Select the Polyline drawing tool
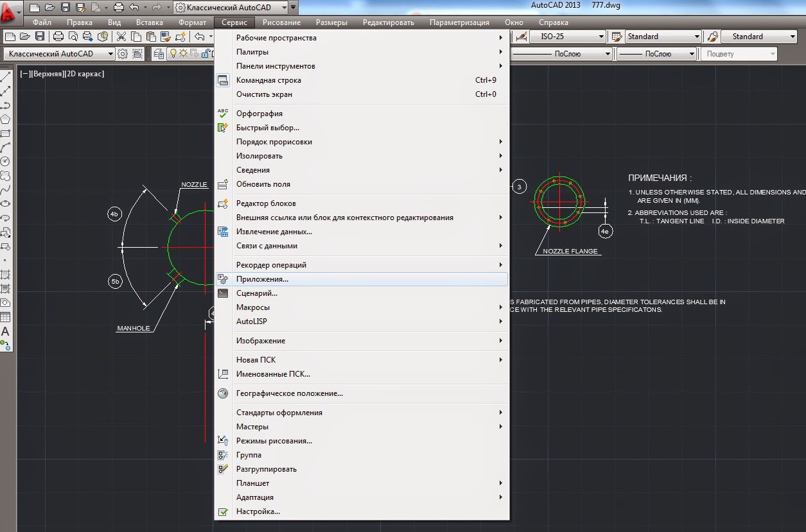Image resolution: width=806 pixels, height=532 pixels. click(5, 105)
